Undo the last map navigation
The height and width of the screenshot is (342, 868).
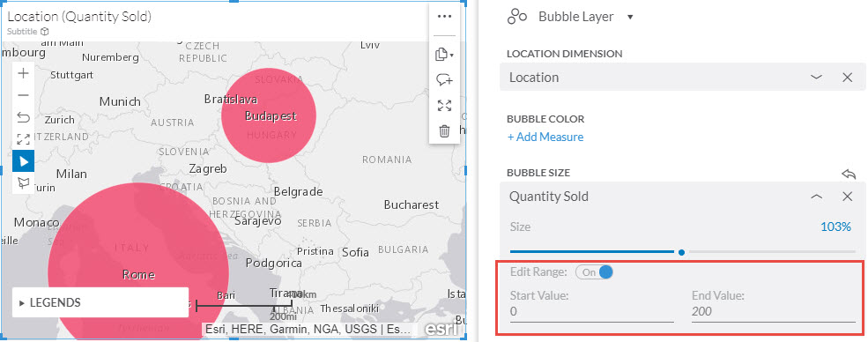(x=23, y=117)
